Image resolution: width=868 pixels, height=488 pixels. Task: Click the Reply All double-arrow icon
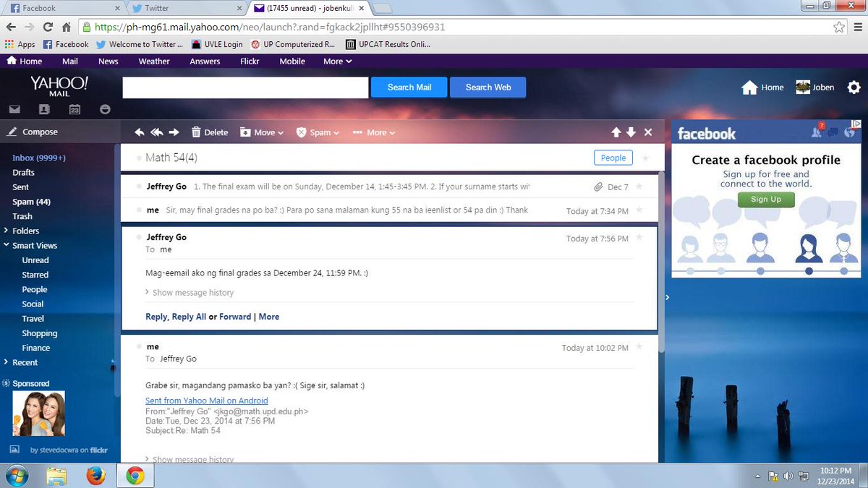tap(157, 132)
